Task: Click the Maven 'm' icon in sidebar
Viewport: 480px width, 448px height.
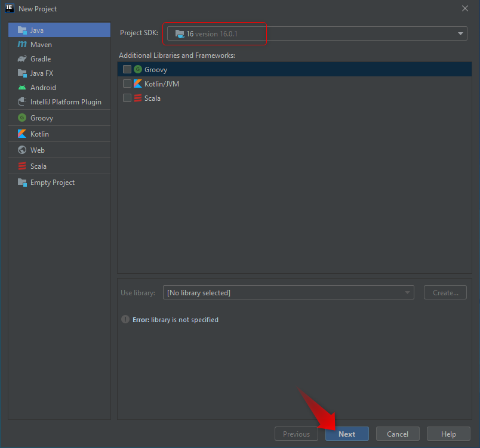Action: click(22, 44)
